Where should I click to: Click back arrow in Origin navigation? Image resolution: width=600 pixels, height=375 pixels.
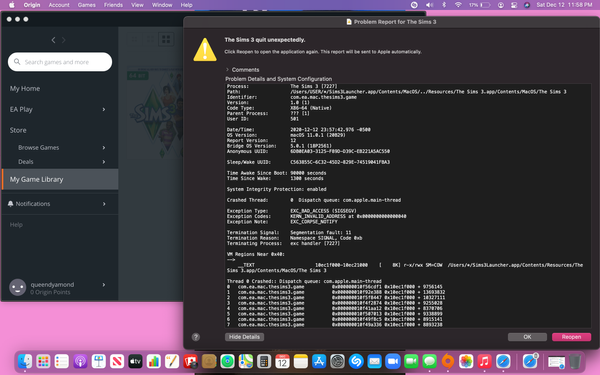[x=53, y=40]
